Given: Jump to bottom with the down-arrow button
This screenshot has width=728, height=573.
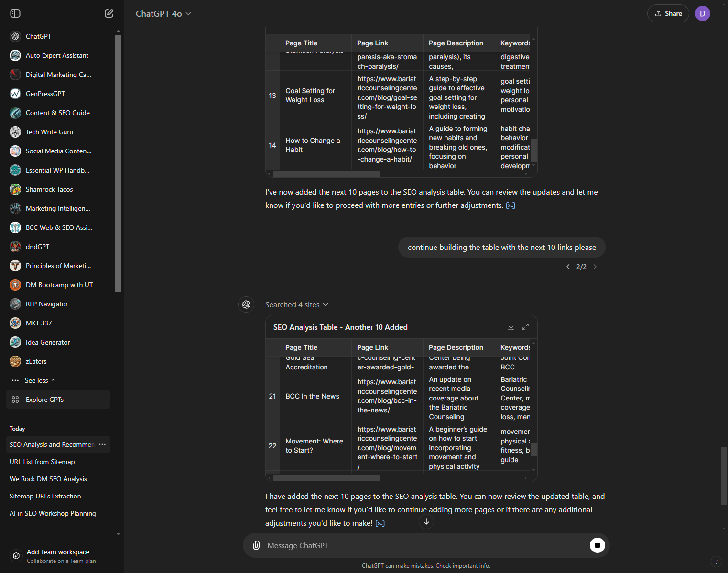Looking at the screenshot, I should click(426, 521).
